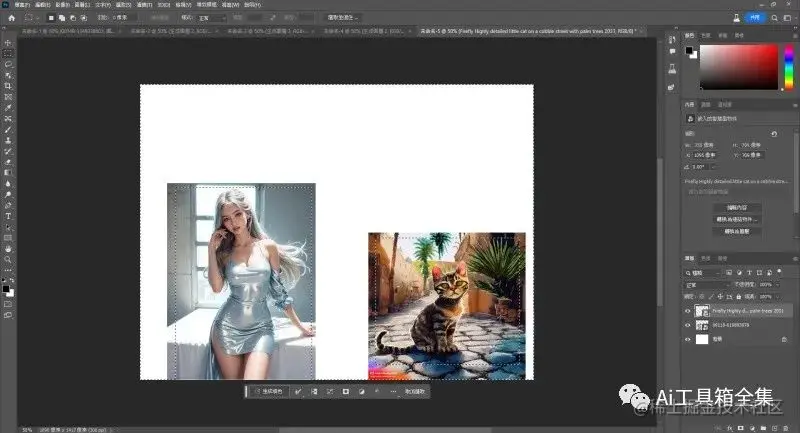Select the Clone Stamp tool
Viewport: 800px width, 433px height.
pyautogui.click(x=8, y=140)
